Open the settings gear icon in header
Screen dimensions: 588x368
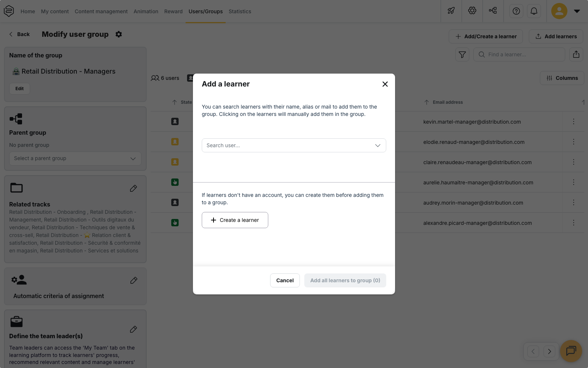472,11
